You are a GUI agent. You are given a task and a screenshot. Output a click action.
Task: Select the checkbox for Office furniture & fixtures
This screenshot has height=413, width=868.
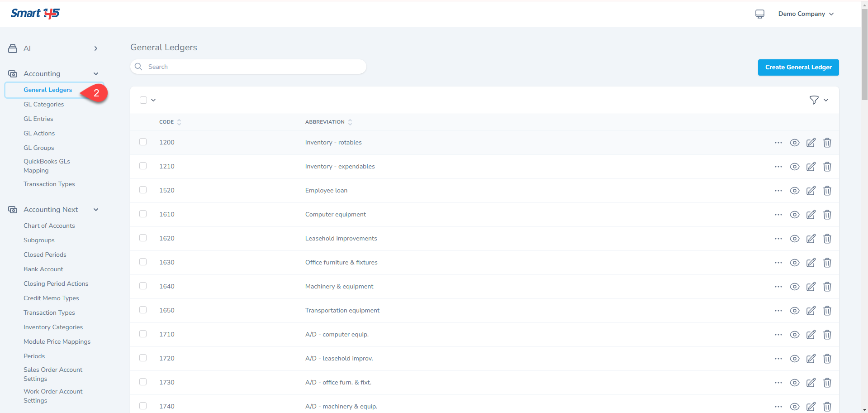point(143,262)
